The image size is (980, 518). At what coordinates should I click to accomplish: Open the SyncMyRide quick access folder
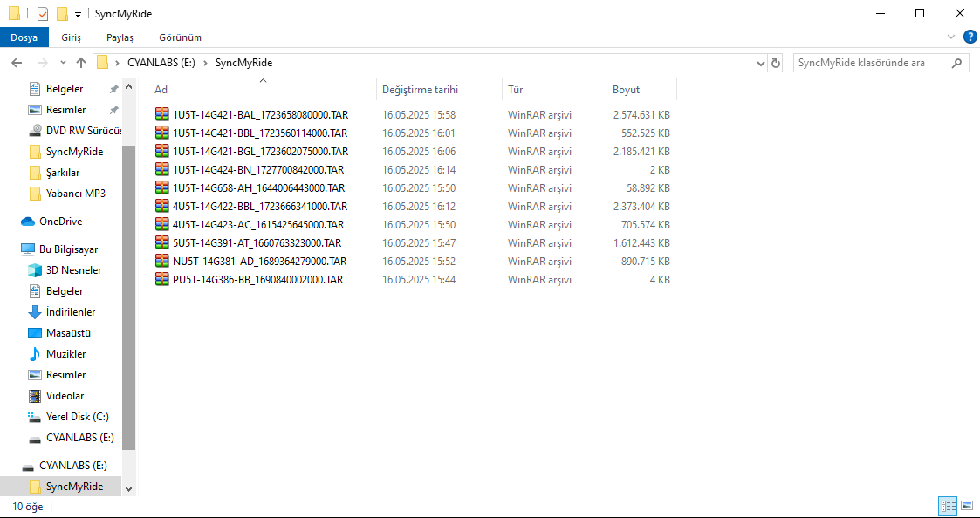coord(74,151)
